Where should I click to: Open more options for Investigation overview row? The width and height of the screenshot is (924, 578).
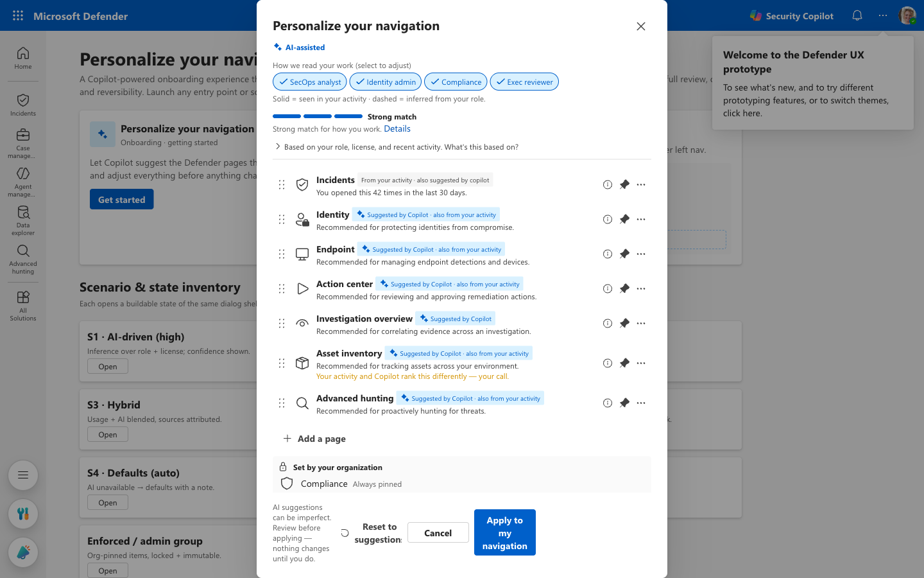641,323
